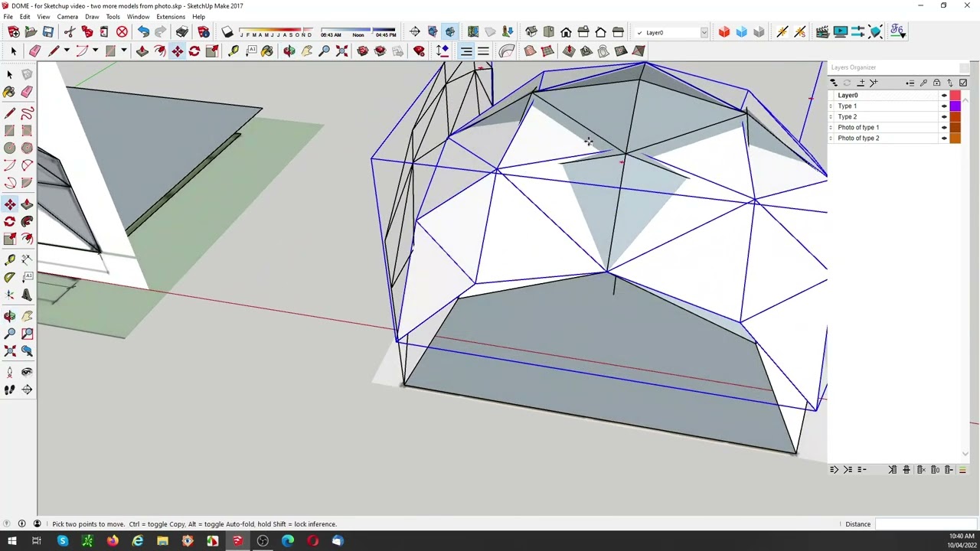Click the Redo arrow
This screenshot has width=980, height=551.
(160, 32)
